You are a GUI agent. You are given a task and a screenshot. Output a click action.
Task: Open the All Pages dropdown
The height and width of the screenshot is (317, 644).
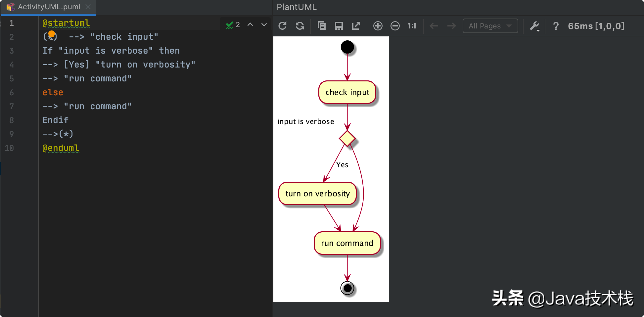click(490, 26)
